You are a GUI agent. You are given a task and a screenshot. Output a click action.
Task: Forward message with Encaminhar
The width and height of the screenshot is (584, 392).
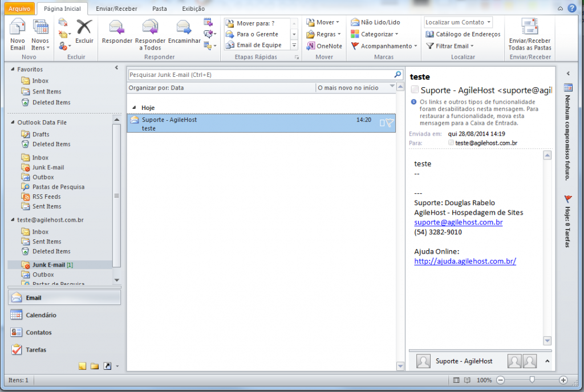coord(184,31)
